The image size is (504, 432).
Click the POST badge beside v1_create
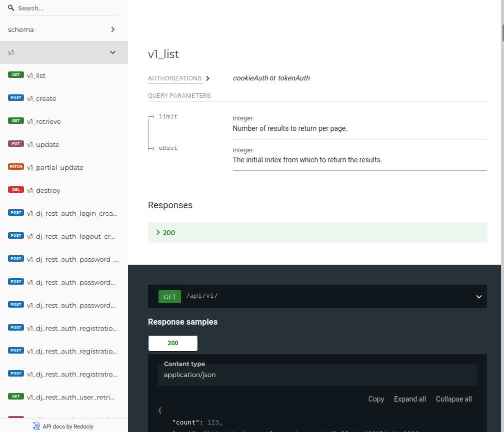16,98
